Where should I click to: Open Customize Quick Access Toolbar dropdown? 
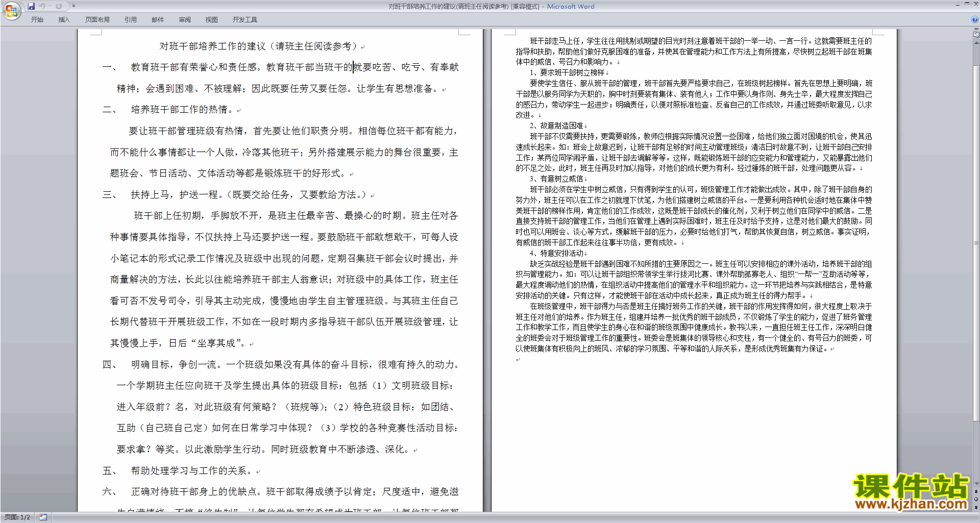[x=73, y=6]
